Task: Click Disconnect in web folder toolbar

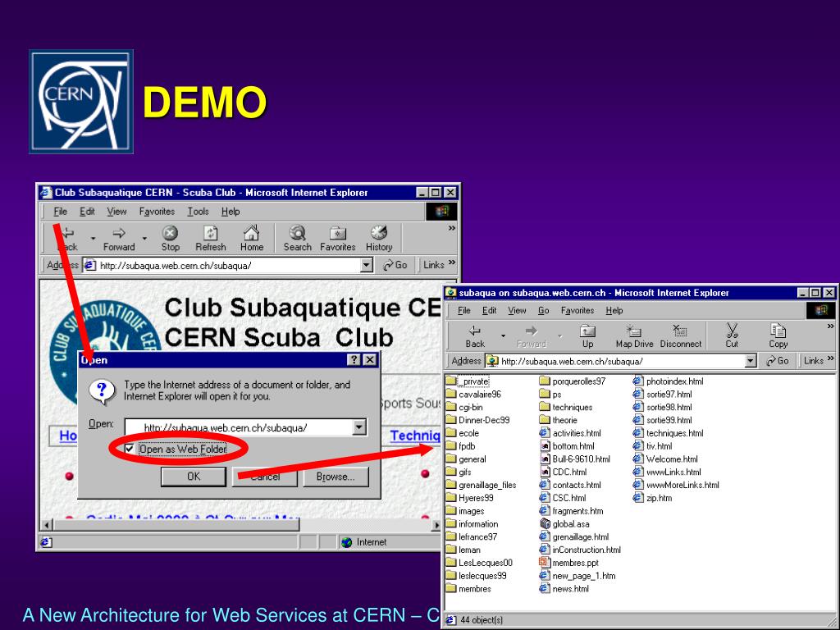Action: point(680,336)
